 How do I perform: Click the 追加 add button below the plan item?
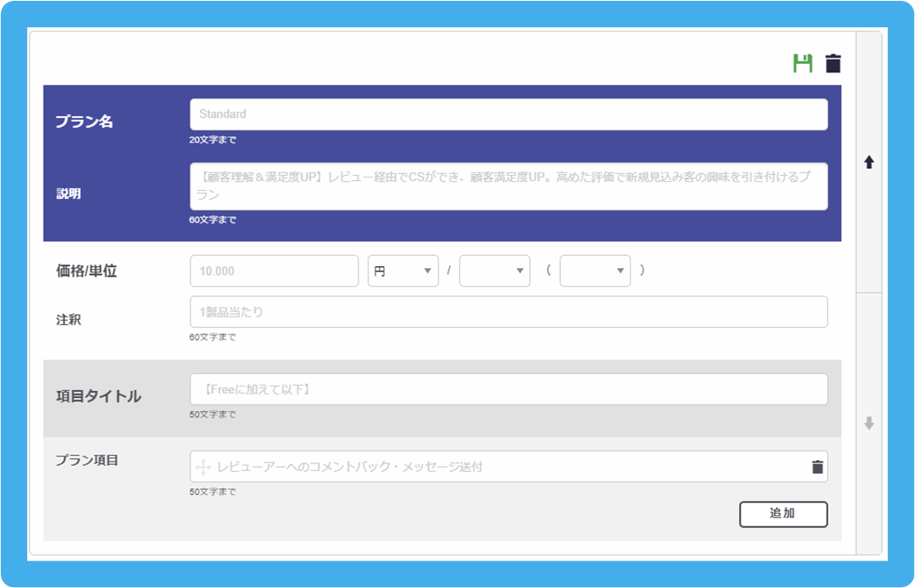784,515
